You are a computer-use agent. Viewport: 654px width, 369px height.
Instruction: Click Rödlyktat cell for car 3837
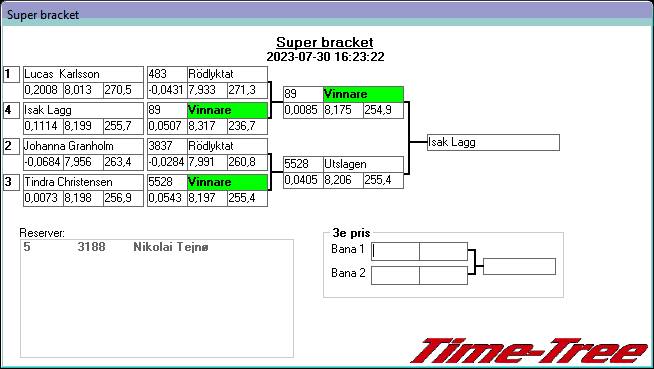[x=227, y=146]
